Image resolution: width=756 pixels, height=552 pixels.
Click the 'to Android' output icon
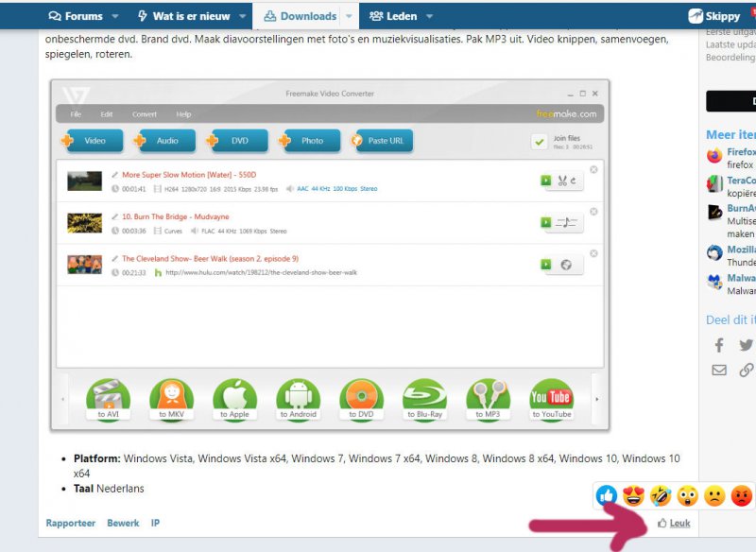click(x=298, y=400)
